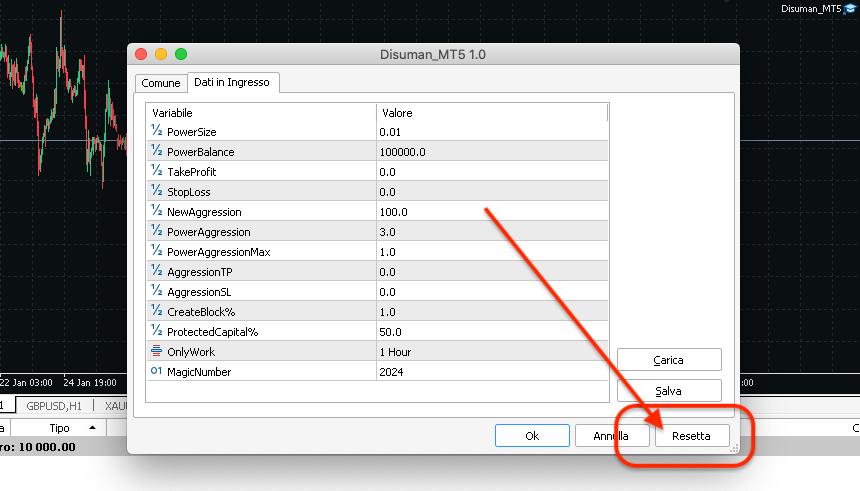This screenshot has height=491, width=860.
Task: Click the MagicNumber integer type icon
Action: [156, 371]
